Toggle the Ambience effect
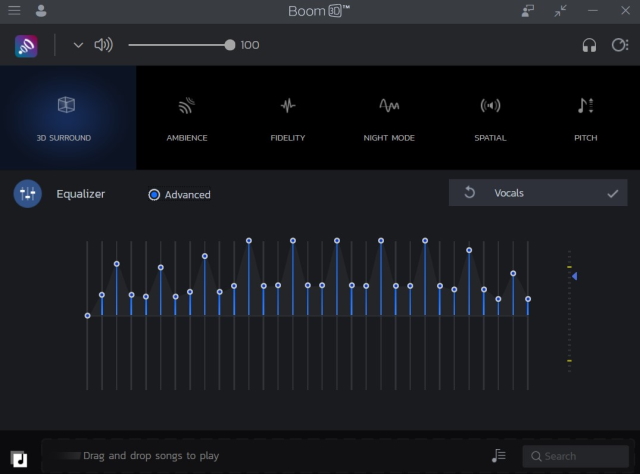The width and height of the screenshot is (640, 474). (x=187, y=118)
